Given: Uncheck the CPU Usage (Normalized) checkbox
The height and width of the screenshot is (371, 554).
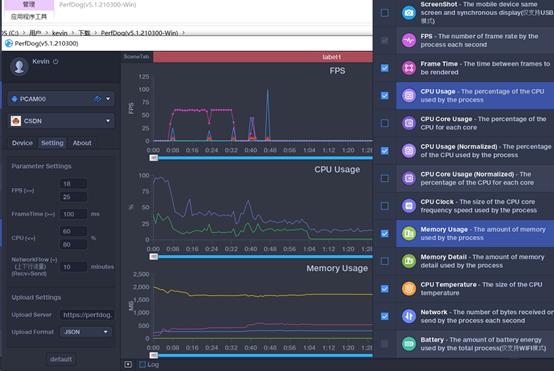Looking at the screenshot, I should click(x=385, y=151).
